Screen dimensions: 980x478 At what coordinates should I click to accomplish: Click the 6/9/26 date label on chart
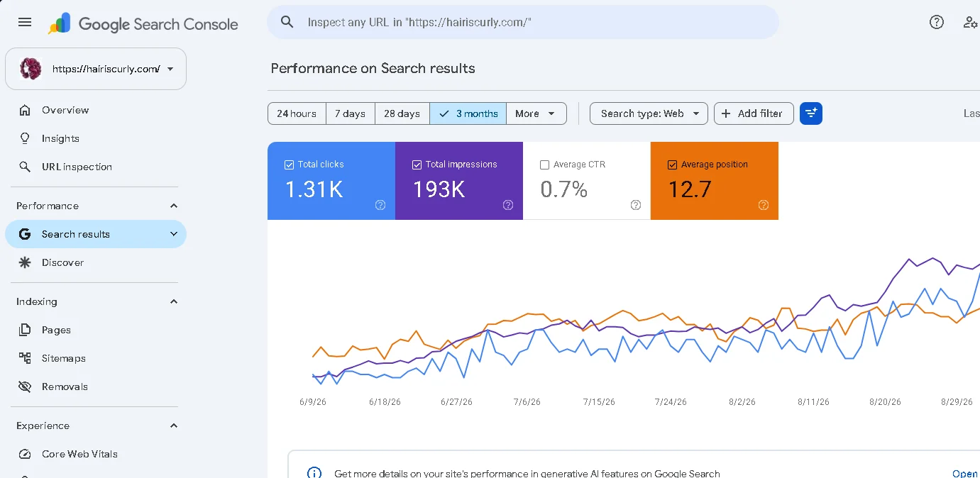(313, 401)
